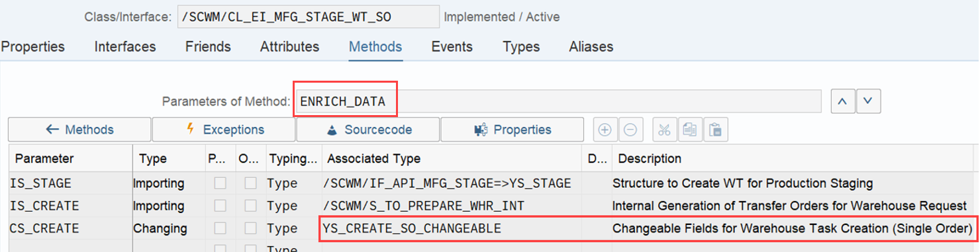Toggle optional checkbox for IS_STAGE
980x252 pixels.
click(250, 183)
